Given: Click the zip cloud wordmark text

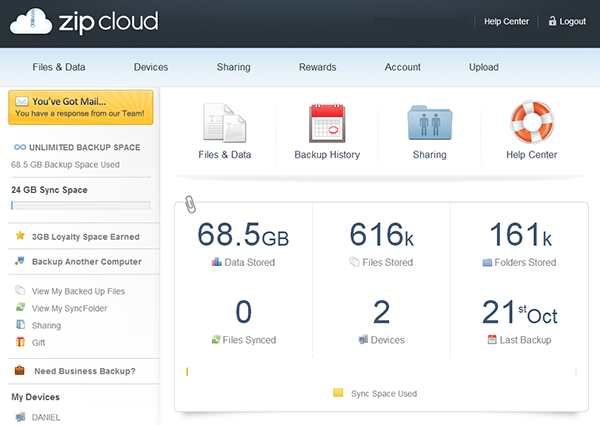Looking at the screenshot, I should pyautogui.click(x=108, y=22).
